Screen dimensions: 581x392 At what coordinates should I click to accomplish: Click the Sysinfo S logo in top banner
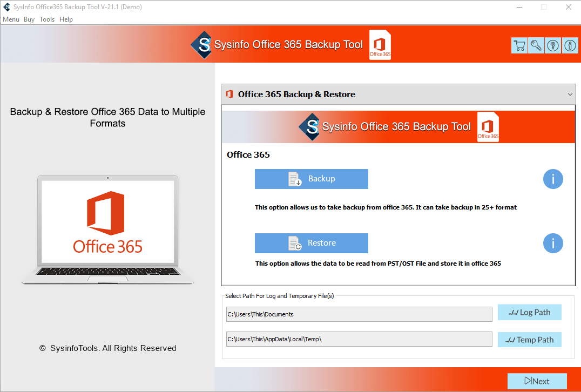point(202,45)
